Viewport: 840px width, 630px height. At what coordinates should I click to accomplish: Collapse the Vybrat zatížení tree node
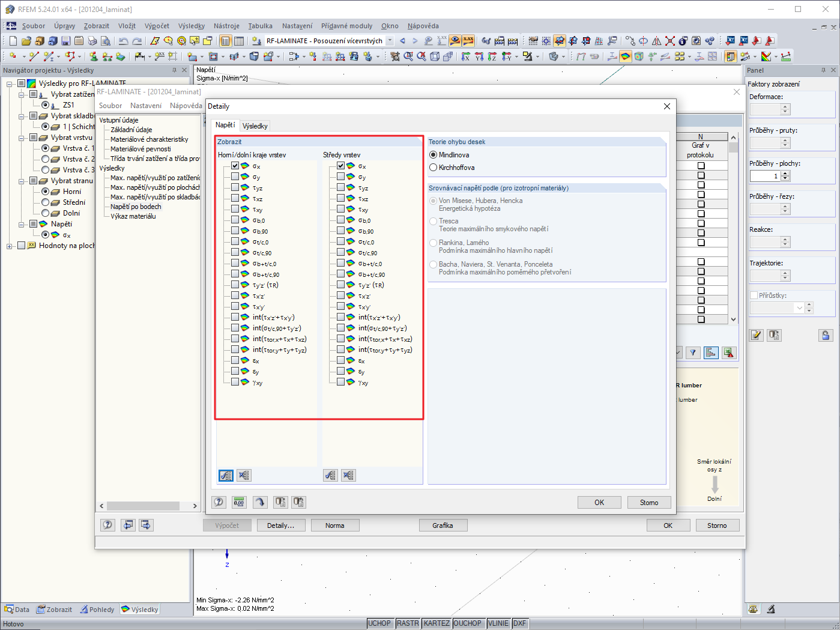click(x=22, y=94)
